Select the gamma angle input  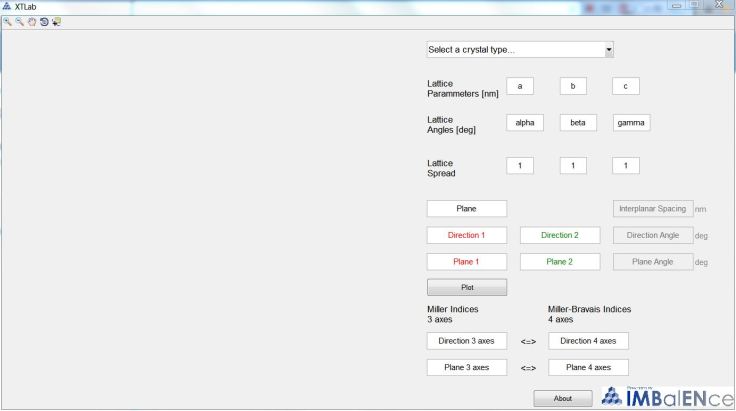click(x=631, y=123)
